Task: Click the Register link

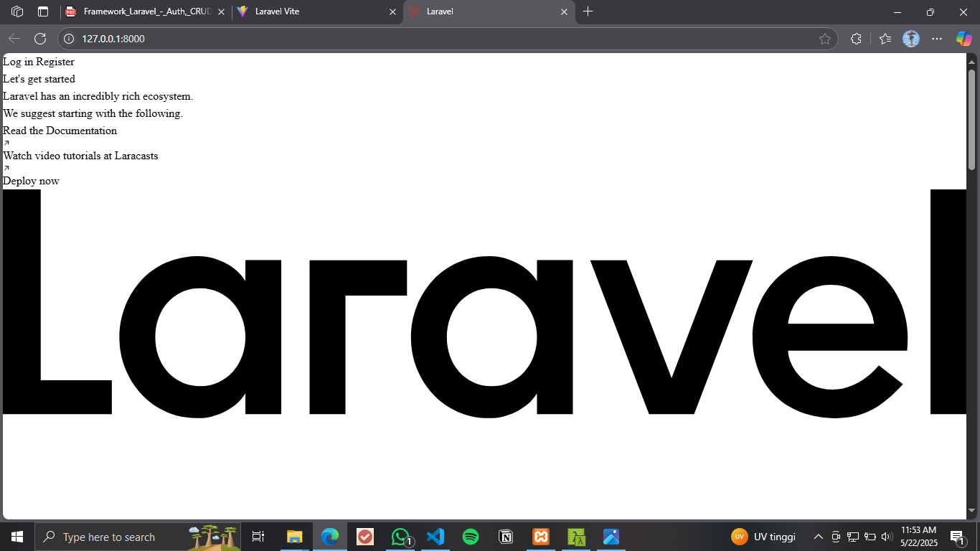Action: pyautogui.click(x=55, y=62)
